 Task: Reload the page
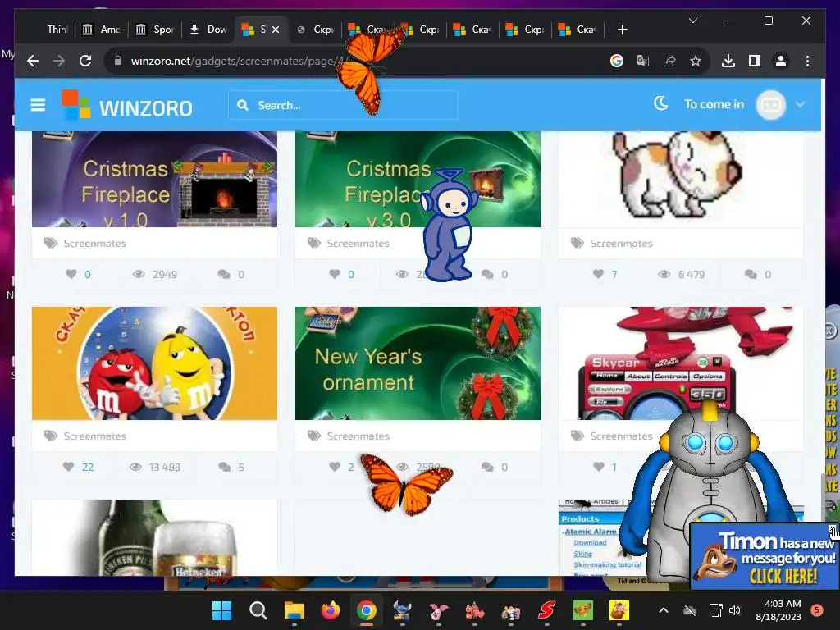[85, 61]
